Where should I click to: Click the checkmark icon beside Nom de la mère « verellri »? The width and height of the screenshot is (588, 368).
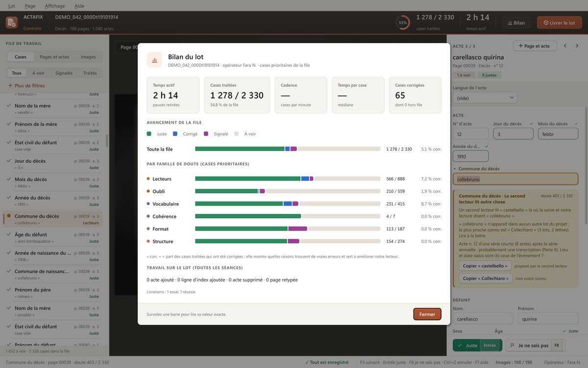click(x=9, y=105)
